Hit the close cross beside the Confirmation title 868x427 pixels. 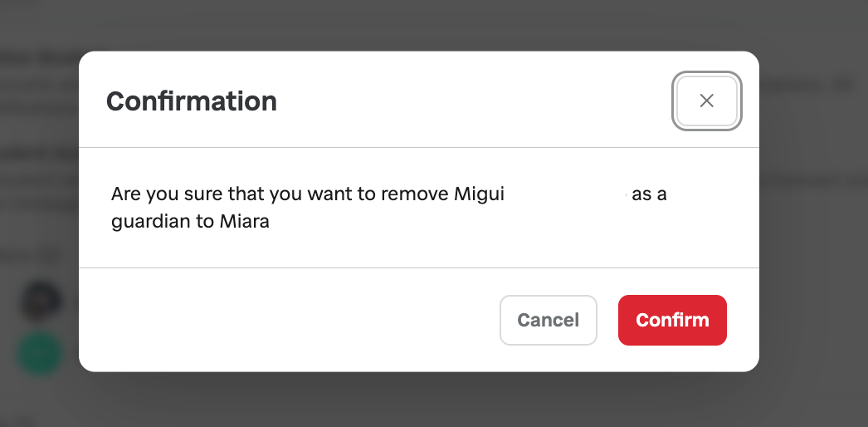coord(706,101)
